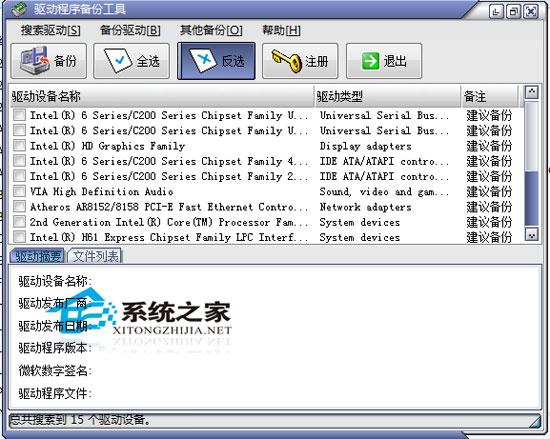
Task: Click the 退出 green arrow exit icon
Action: click(370, 61)
